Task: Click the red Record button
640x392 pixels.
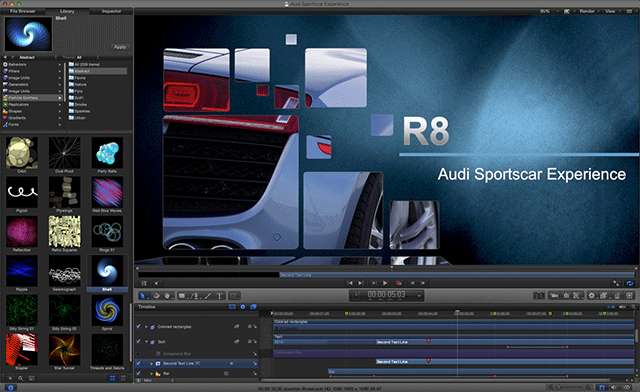Action: coord(399,283)
